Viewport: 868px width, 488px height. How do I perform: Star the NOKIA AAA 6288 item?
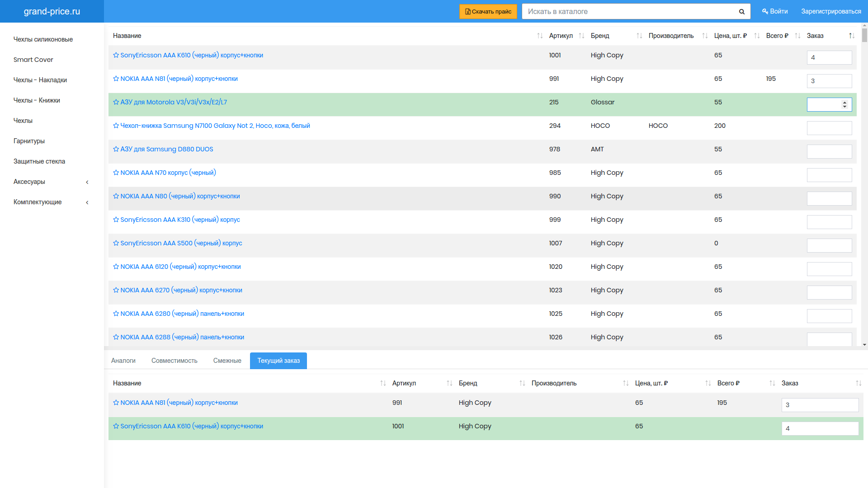point(116,337)
